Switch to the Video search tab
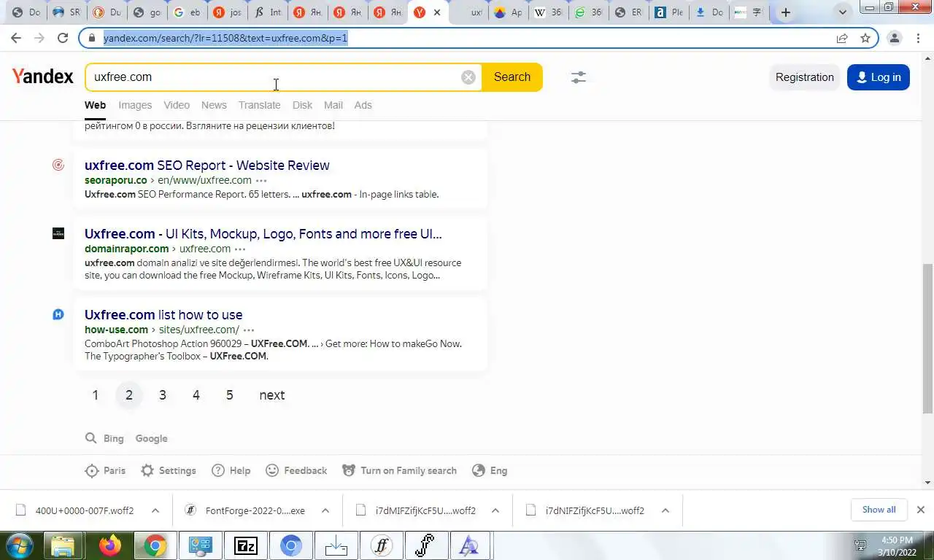934x560 pixels. pyautogui.click(x=177, y=105)
